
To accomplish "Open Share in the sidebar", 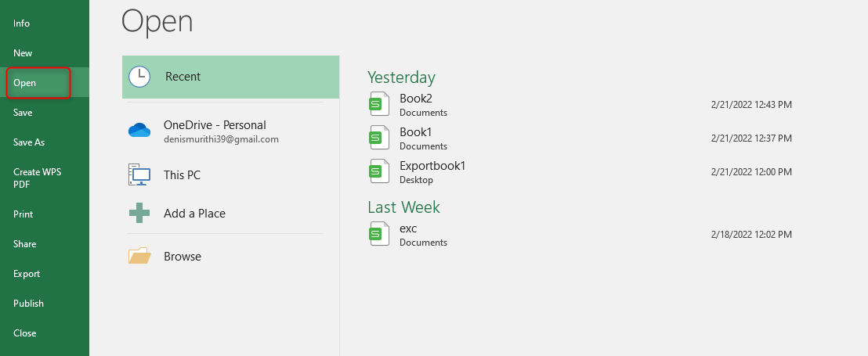I will tap(24, 244).
